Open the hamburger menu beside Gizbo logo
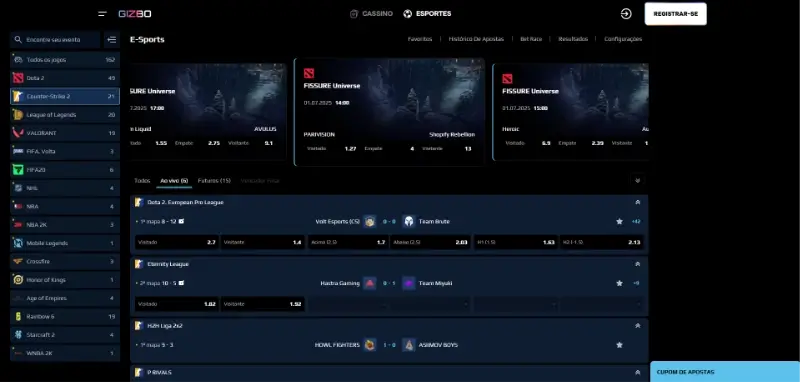This screenshot has height=382, width=800. [x=103, y=14]
